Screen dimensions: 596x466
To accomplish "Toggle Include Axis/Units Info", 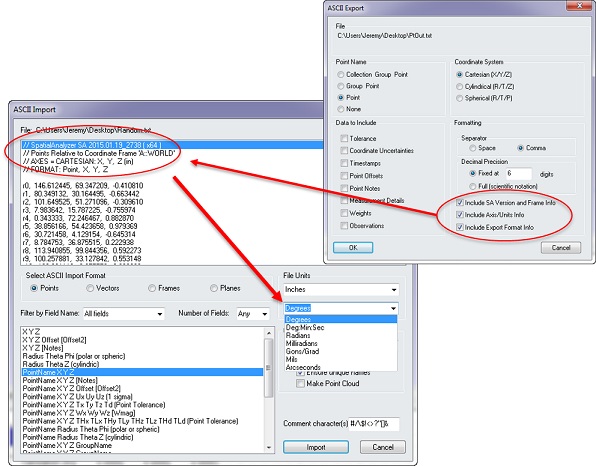I will click(x=460, y=215).
